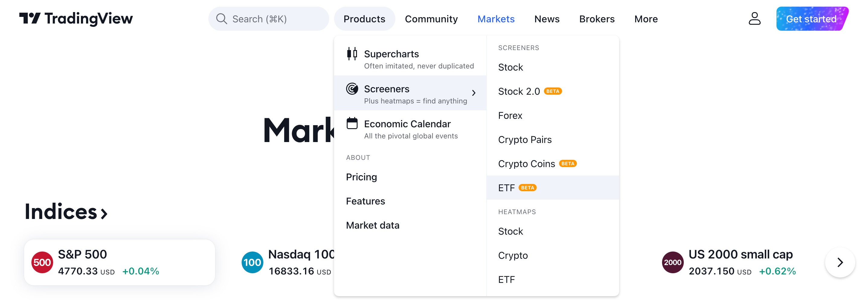Open Stock 2.0 beta screener
868x304 pixels.
(530, 91)
